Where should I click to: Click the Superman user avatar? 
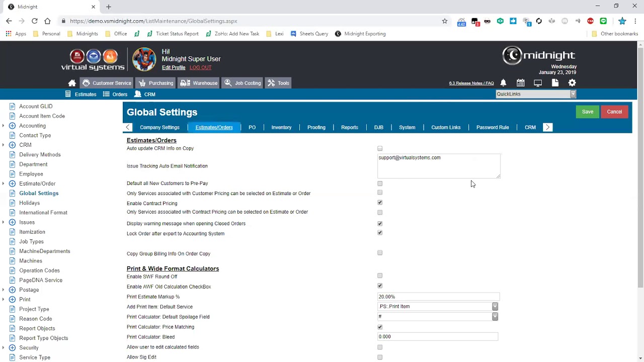click(144, 59)
